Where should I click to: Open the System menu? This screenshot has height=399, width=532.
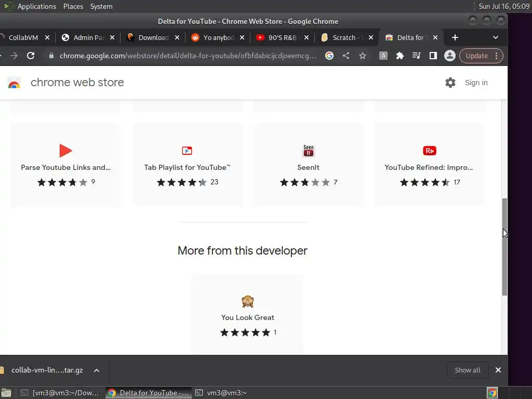101,6
